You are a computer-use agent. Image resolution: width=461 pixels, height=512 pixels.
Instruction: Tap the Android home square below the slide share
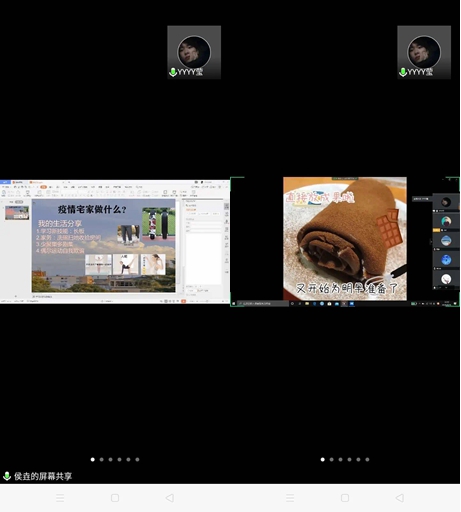tap(115, 498)
